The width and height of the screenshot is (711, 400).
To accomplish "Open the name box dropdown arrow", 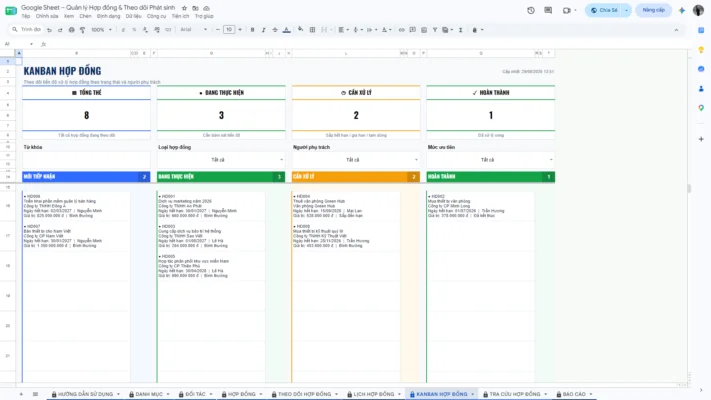I will coord(31,44).
